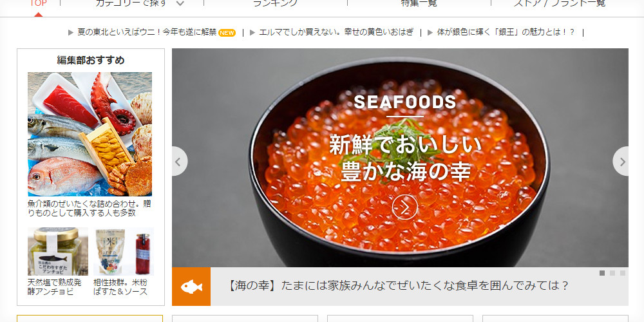Go to previous slide with left arrow

coord(179,162)
